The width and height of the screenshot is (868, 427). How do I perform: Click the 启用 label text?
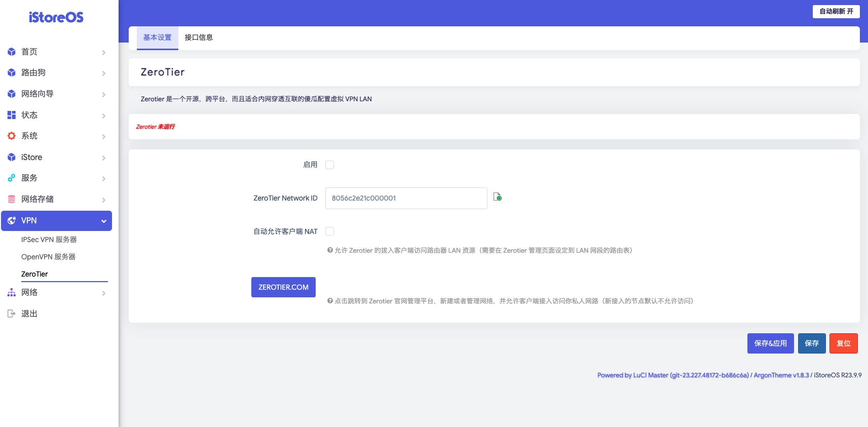(310, 165)
